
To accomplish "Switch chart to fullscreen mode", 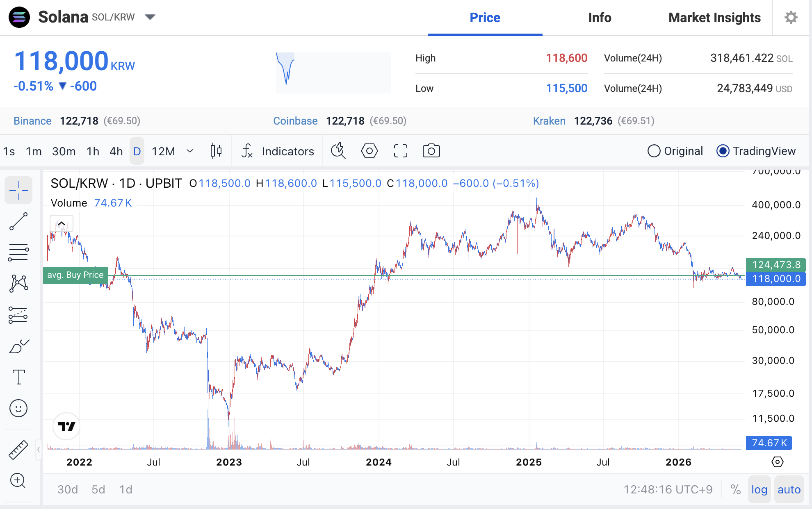I will (400, 151).
